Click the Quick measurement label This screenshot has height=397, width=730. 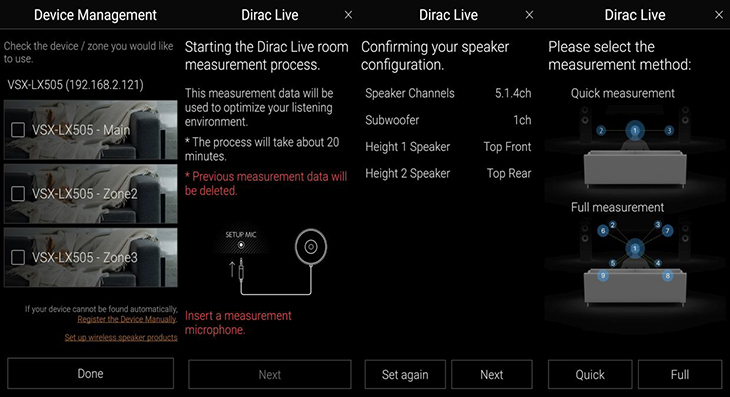(622, 94)
